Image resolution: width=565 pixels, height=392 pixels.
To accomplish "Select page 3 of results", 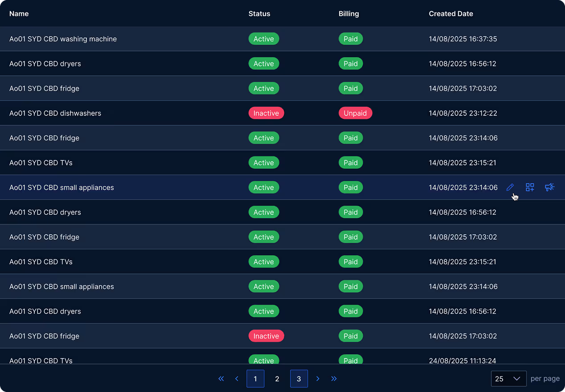I will (x=299, y=379).
